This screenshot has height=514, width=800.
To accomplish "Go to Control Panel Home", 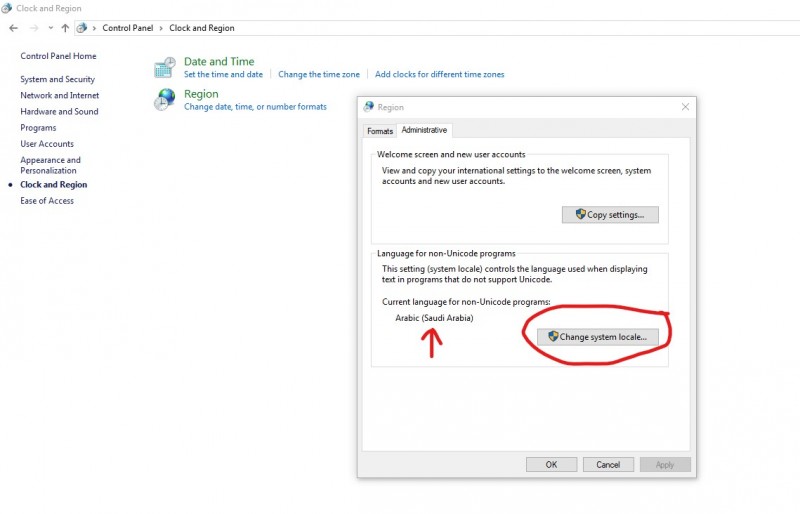I will click(x=58, y=56).
